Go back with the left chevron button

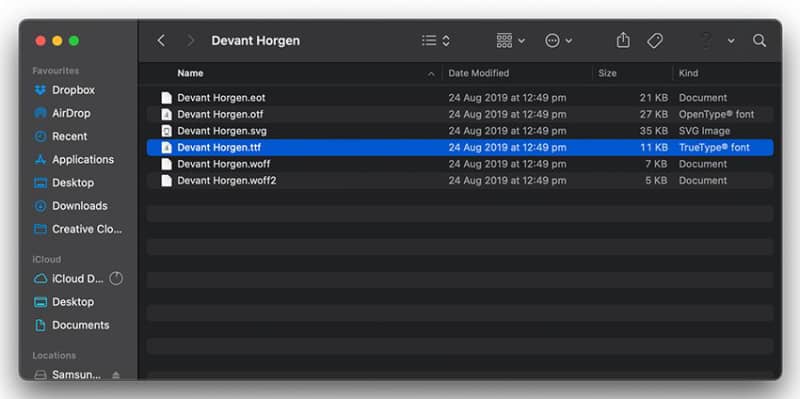coord(161,41)
